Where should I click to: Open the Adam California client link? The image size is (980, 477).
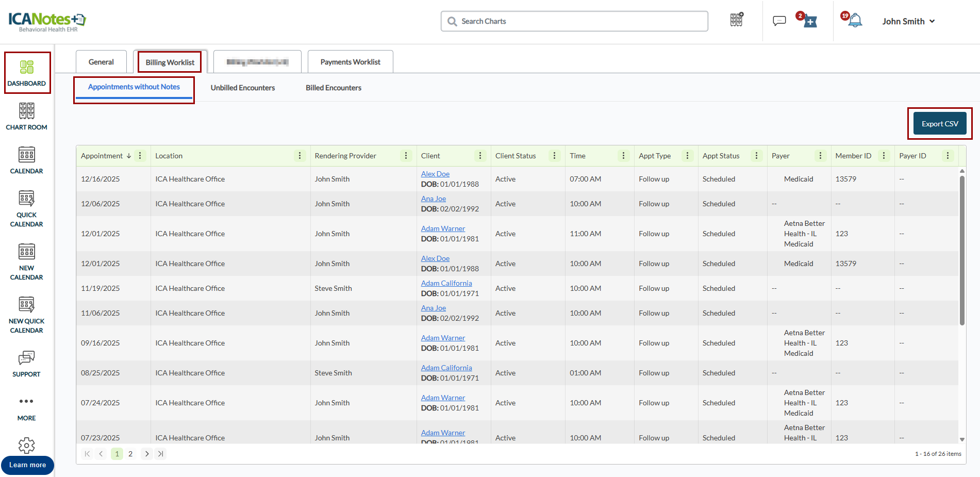click(446, 283)
